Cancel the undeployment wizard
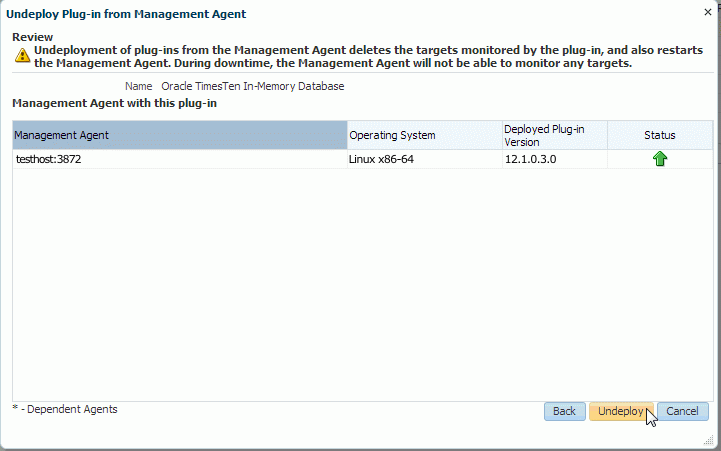The height and width of the screenshot is (451, 721). (682, 411)
